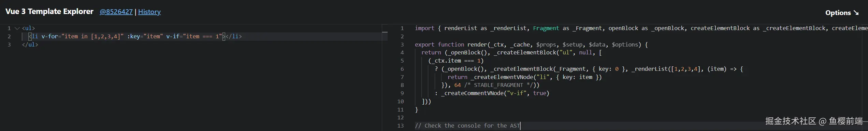This screenshot has height=131, width=868.
Task: Place cursor in the v-for attribute
Action: pyautogui.click(x=83, y=36)
